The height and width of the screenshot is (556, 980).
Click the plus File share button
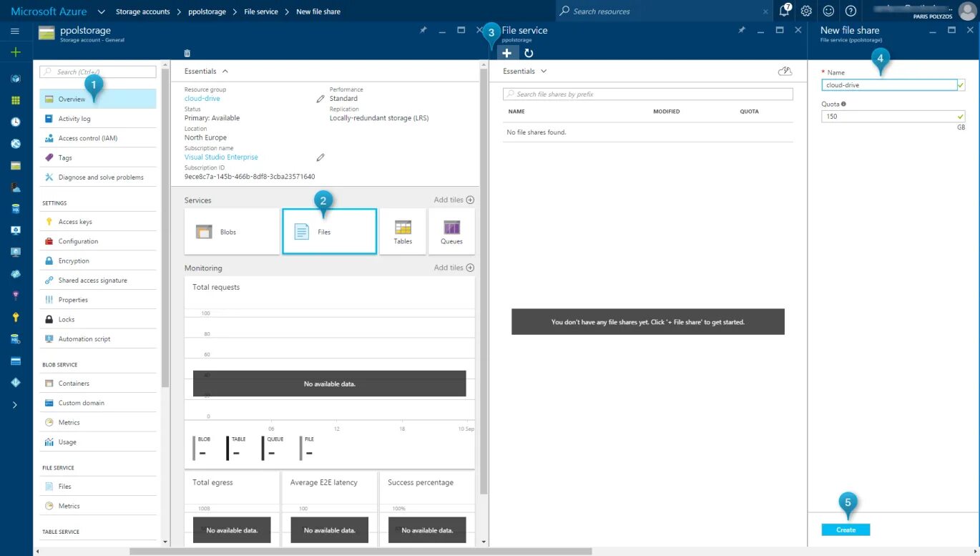coord(506,53)
